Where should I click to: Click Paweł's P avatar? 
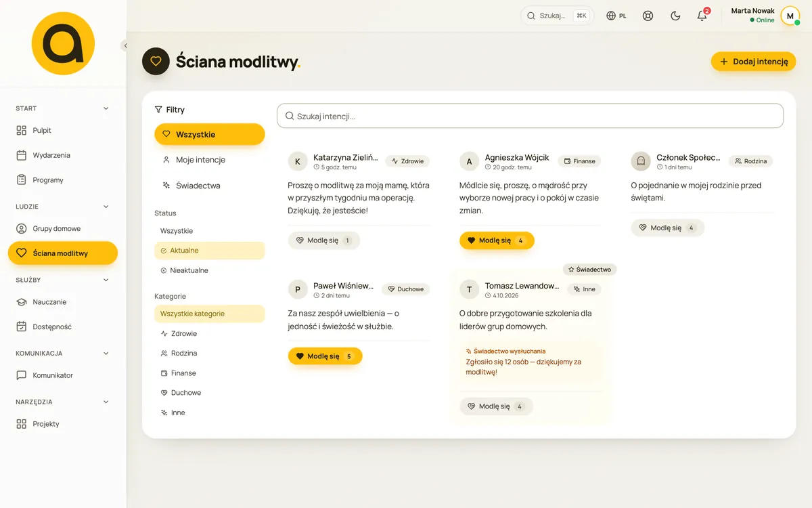(298, 289)
